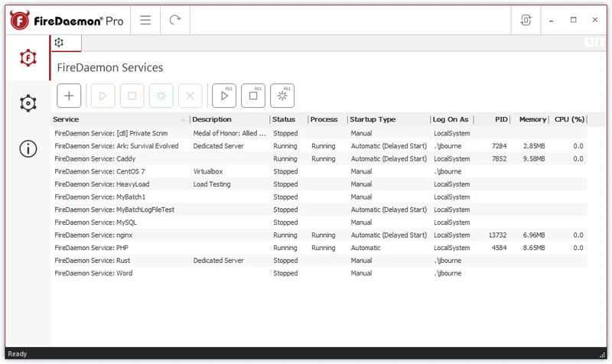
Task: Sort by the Status column header
Action: click(289, 119)
